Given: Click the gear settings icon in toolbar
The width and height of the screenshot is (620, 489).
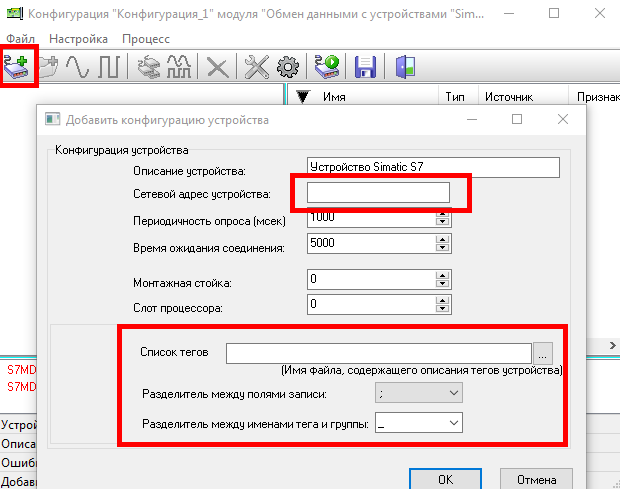Looking at the screenshot, I should point(288,67).
